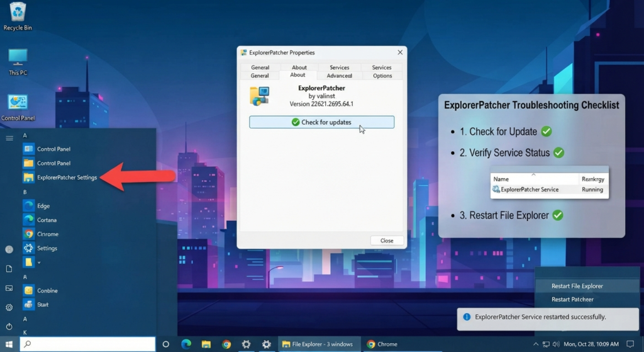Image resolution: width=644 pixels, height=352 pixels.
Task: Open the app named Start in list
Action: coord(36,304)
